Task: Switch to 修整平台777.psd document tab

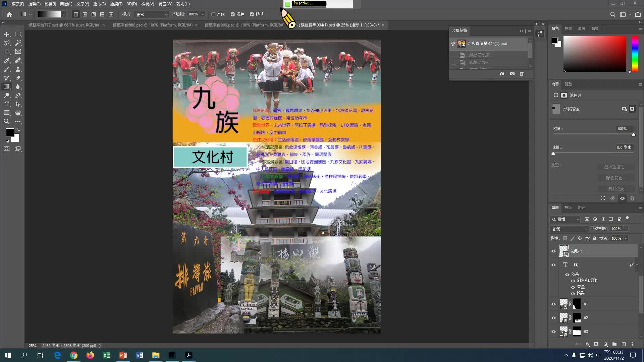Action: (x=64, y=25)
